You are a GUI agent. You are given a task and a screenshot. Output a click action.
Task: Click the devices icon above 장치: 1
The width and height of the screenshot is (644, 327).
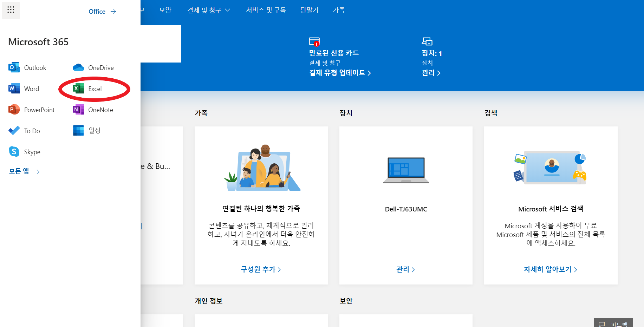tap(427, 41)
